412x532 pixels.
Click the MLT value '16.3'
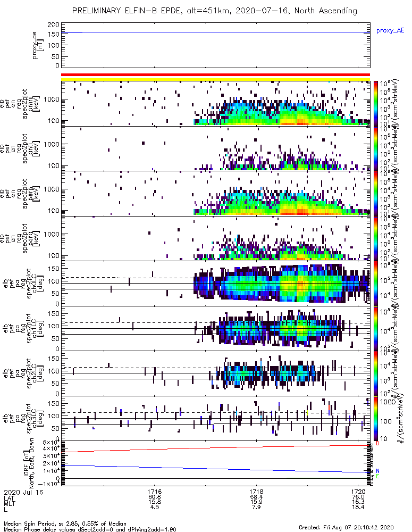(358, 502)
